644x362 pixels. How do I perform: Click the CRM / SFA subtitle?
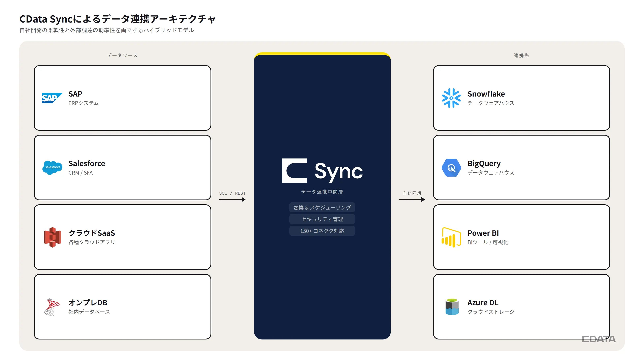80,173
